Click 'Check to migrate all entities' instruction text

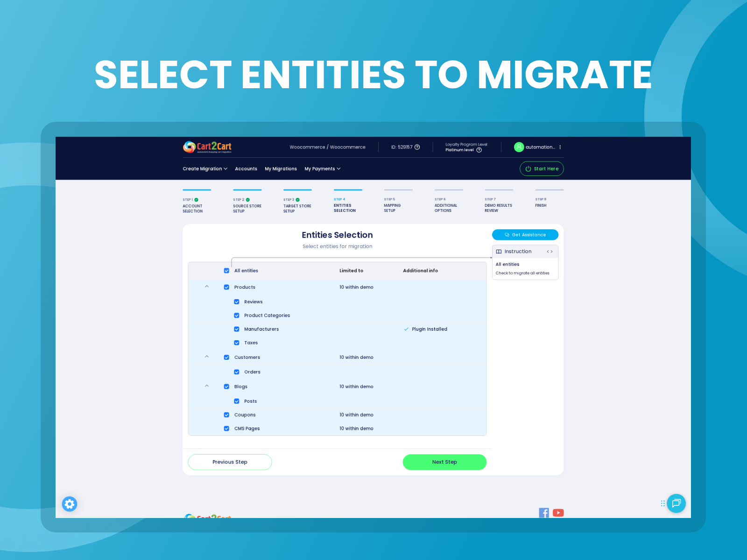[x=522, y=273]
